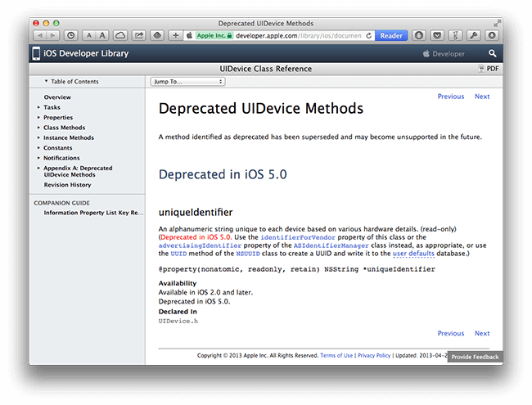Show downloads with the arrow circle icon
The width and height of the screenshot is (532, 405).
[492, 35]
